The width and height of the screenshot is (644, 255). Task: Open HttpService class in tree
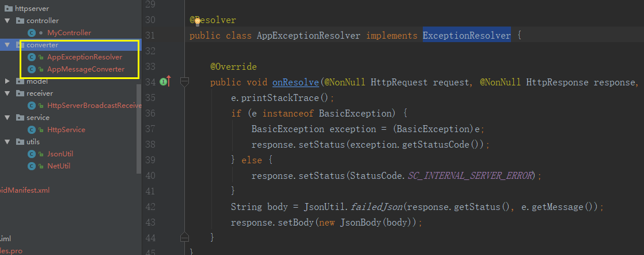coord(66,130)
